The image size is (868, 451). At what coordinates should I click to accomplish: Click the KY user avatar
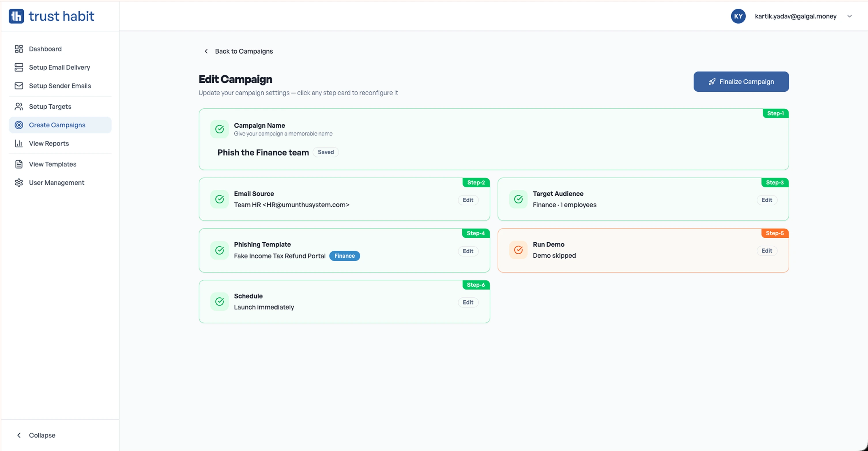pyautogui.click(x=738, y=16)
